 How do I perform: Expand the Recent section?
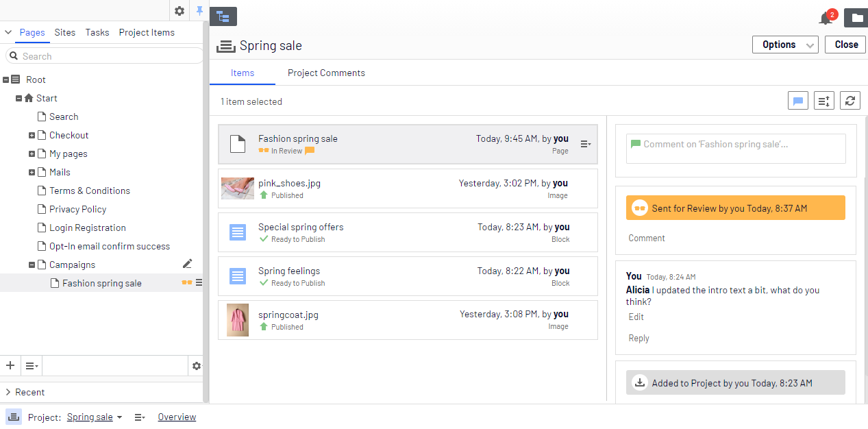coord(8,392)
